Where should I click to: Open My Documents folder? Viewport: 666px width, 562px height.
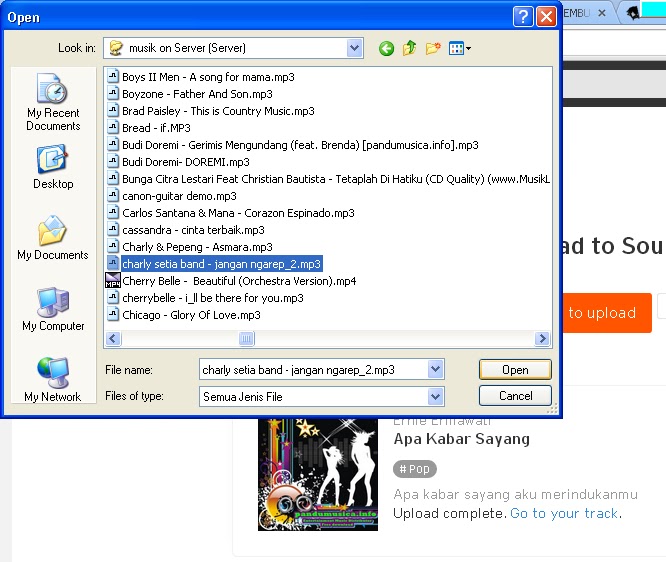click(x=53, y=238)
